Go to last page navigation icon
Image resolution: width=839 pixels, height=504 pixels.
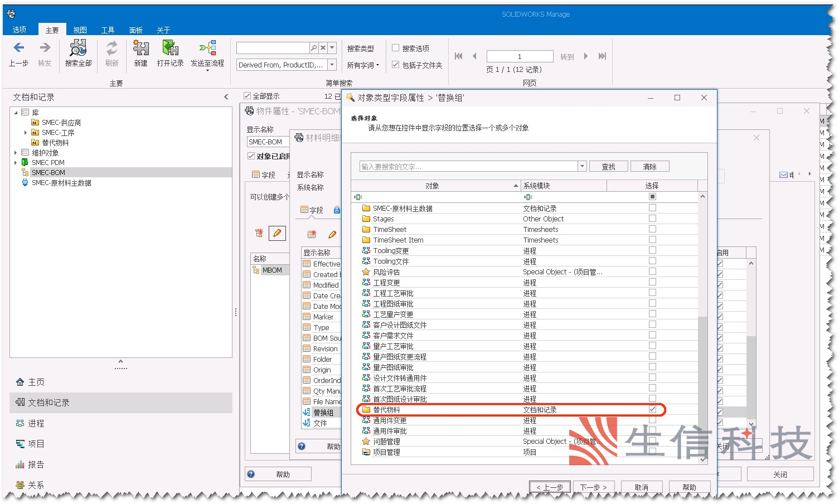(602, 56)
